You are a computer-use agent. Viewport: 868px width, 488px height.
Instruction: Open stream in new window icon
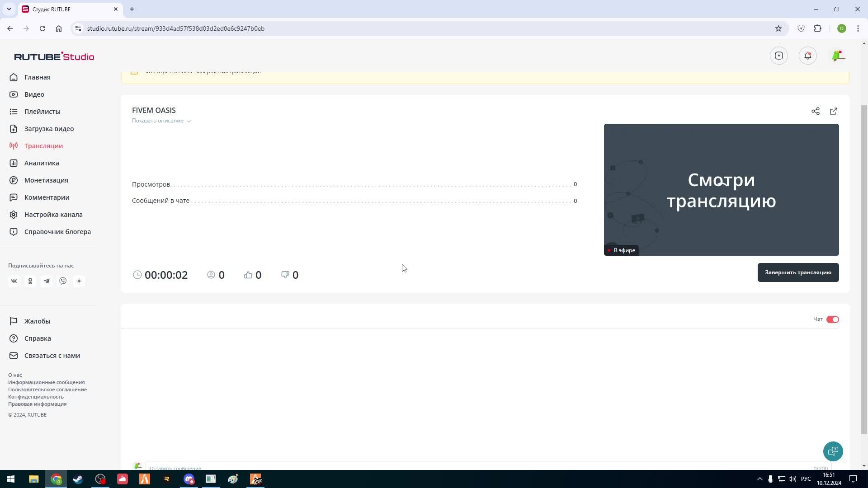pos(834,111)
